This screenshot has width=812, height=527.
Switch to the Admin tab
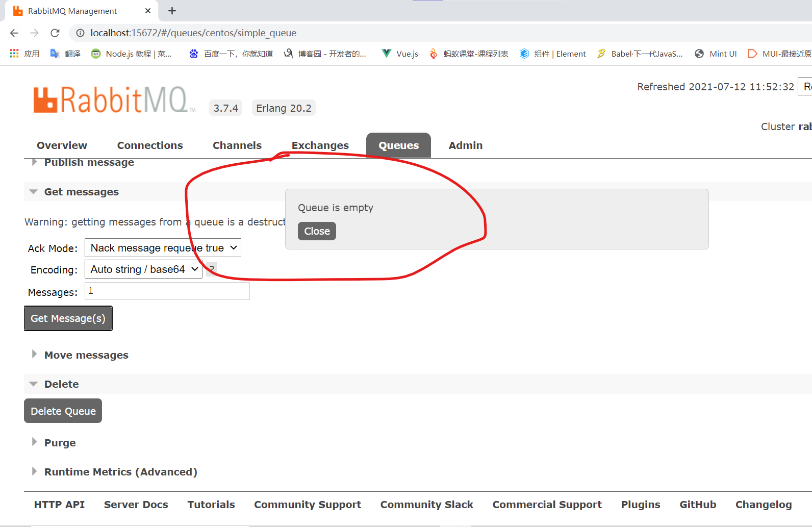pyautogui.click(x=466, y=145)
